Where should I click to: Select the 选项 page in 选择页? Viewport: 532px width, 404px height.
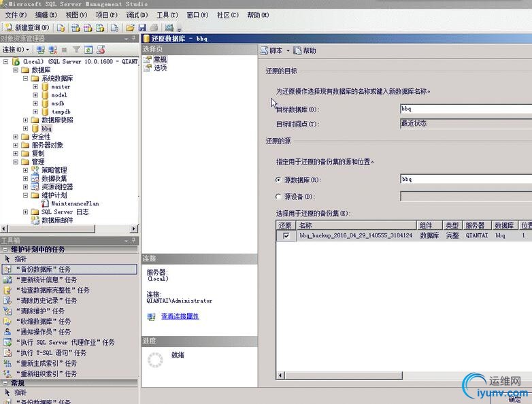pyautogui.click(x=160, y=67)
